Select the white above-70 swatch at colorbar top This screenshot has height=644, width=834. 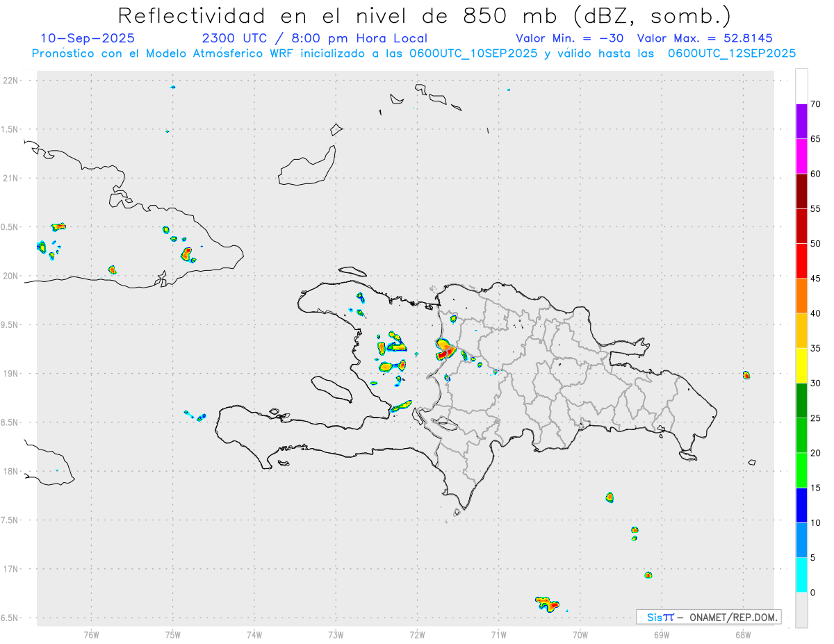801,86
